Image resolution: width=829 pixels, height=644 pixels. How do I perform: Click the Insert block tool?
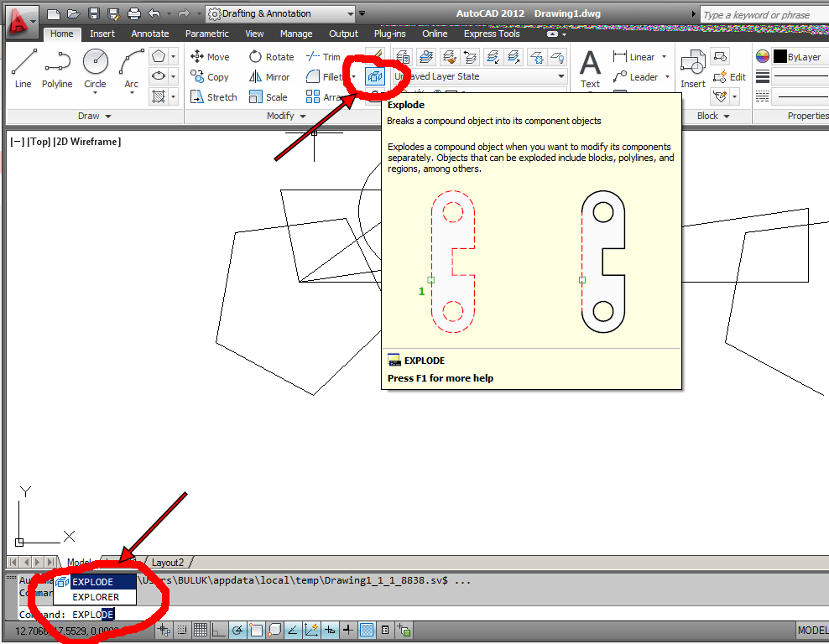coord(692,69)
